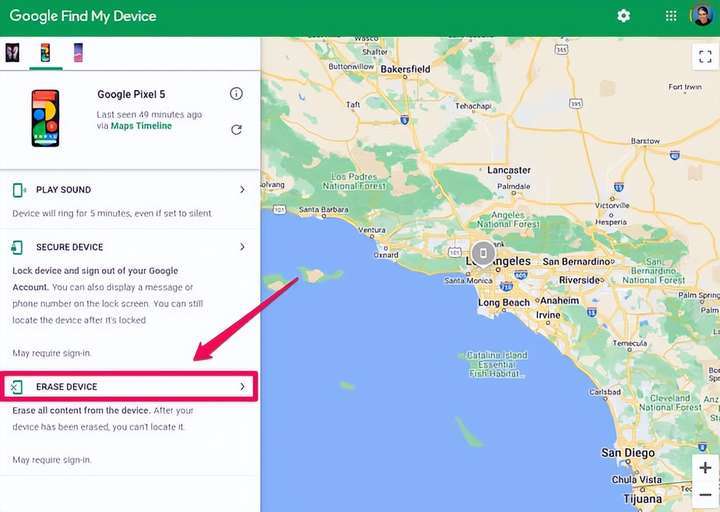Image resolution: width=720 pixels, height=512 pixels.
Task: Click the Santa Monica label on map
Action: (x=468, y=280)
